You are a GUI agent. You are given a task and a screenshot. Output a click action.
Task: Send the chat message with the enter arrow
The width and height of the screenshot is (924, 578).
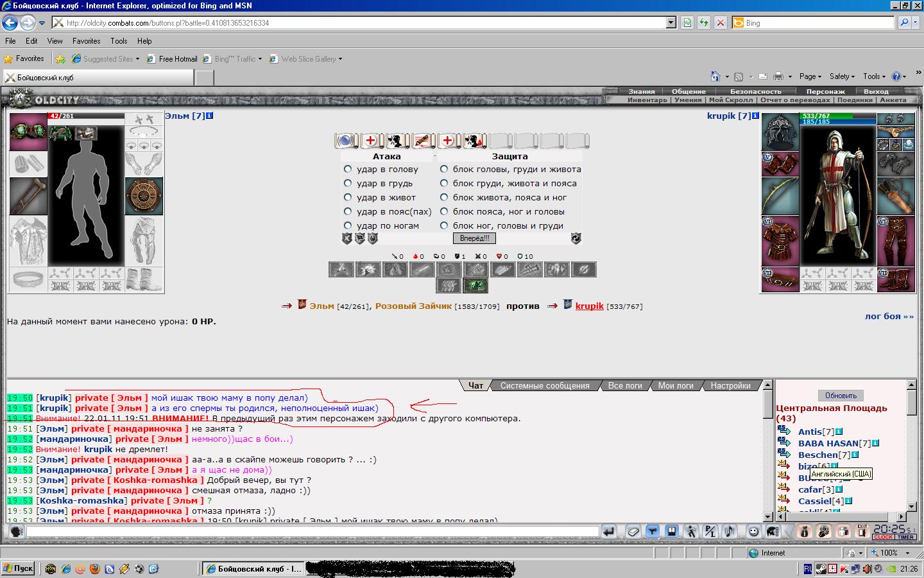click(x=609, y=532)
